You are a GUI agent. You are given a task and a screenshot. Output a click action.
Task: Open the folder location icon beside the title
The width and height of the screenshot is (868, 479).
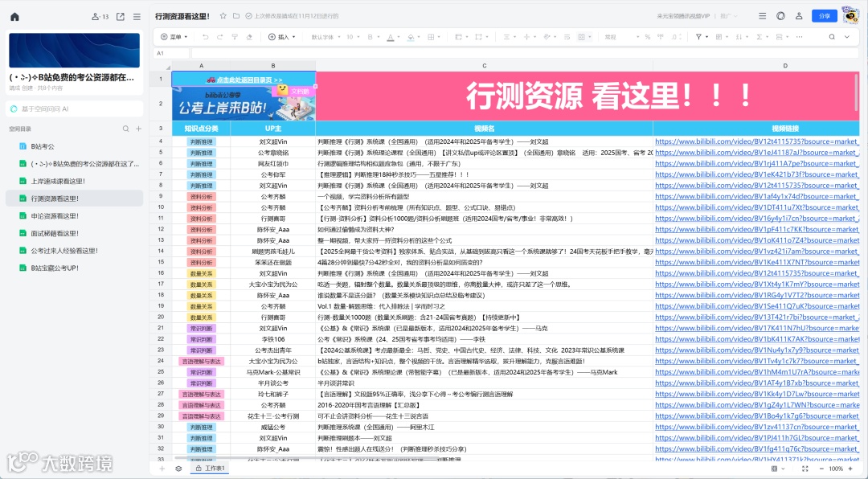click(236, 16)
